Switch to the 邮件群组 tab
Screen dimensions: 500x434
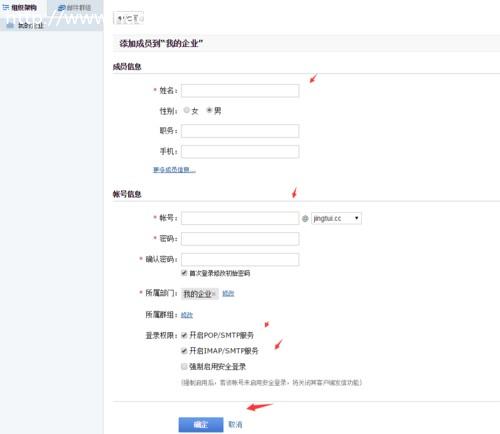click(x=75, y=8)
